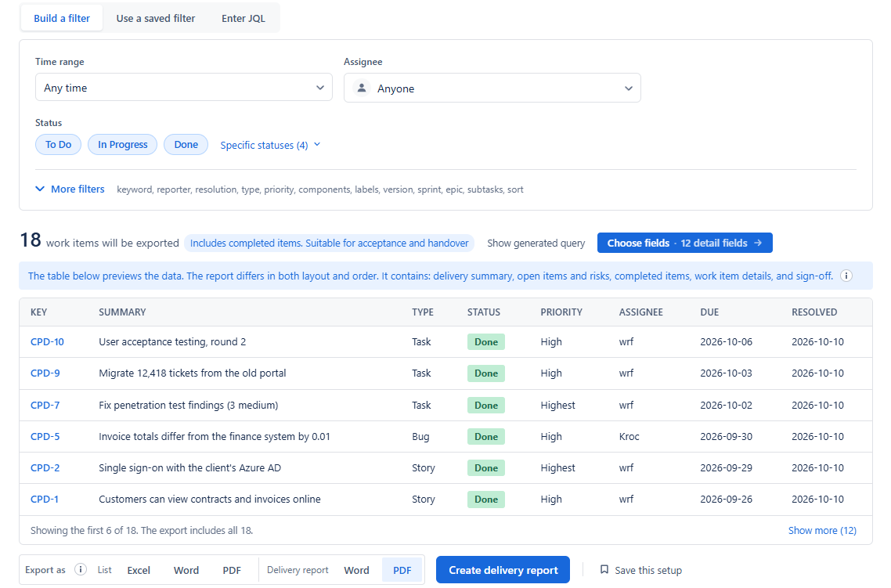The width and height of the screenshot is (891, 588).
Task: Click the info icon ending the preview banner
Action: (x=846, y=276)
